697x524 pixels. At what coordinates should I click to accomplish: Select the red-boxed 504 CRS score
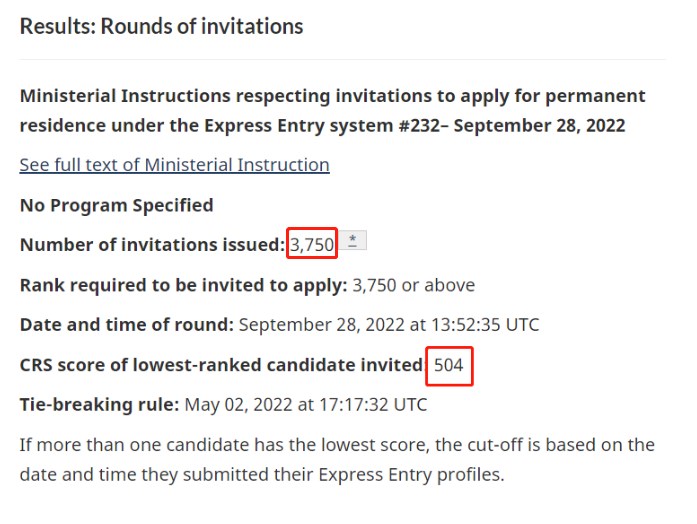click(449, 365)
